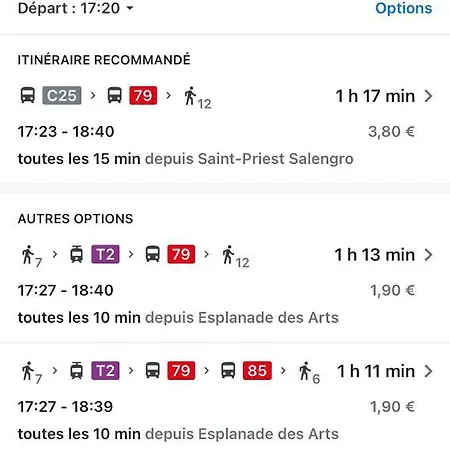
Task: Expand the 1 h 17 min route chevron
Action: (429, 96)
